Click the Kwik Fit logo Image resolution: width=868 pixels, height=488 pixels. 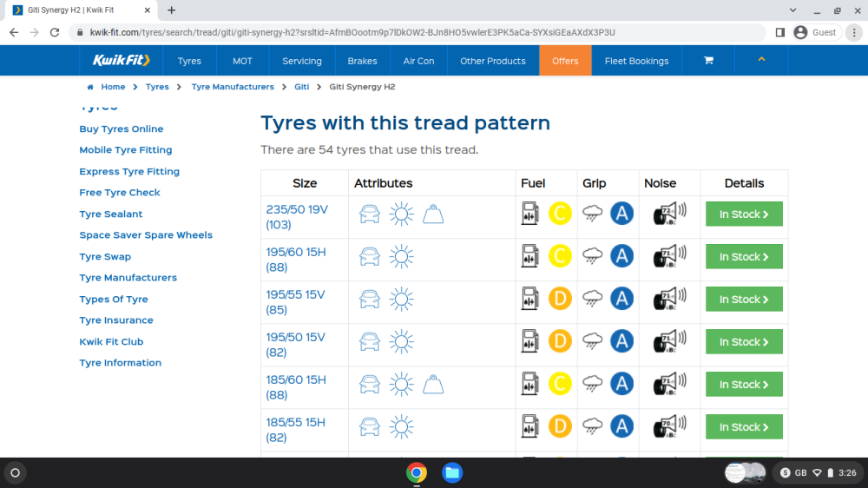[121, 61]
